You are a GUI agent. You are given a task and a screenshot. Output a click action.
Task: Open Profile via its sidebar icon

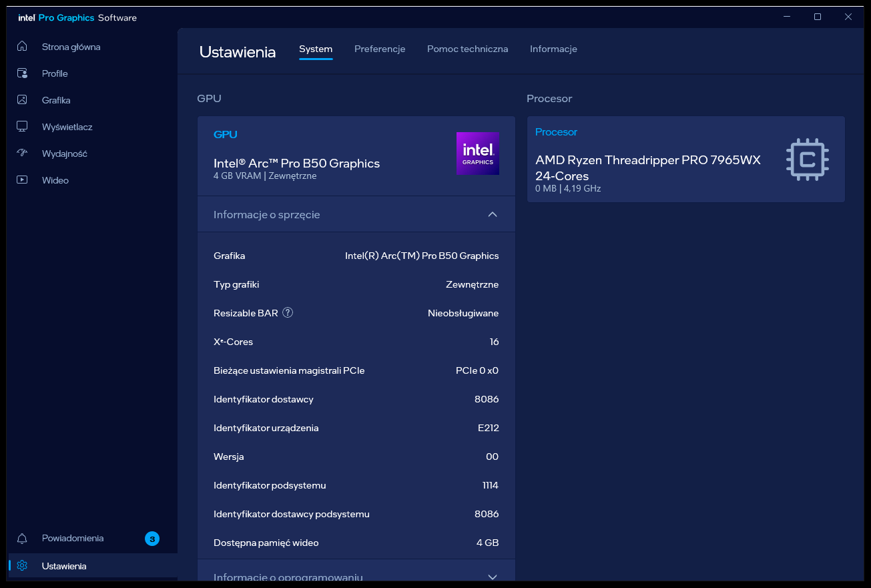pyautogui.click(x=22, y=73)
